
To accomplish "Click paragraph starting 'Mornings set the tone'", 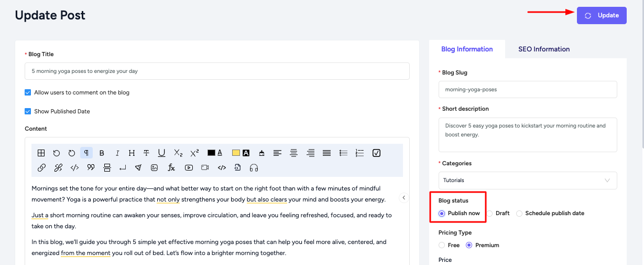I will point(209,194).
